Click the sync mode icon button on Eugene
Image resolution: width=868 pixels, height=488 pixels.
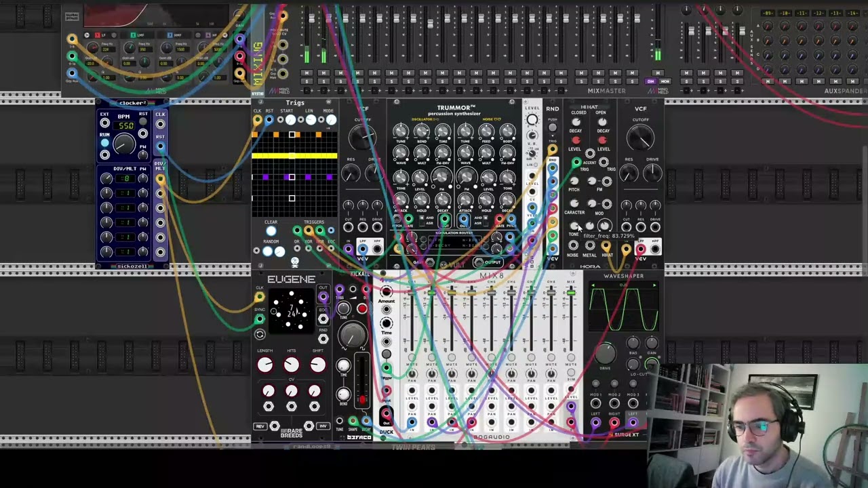[x=260, y=334]
